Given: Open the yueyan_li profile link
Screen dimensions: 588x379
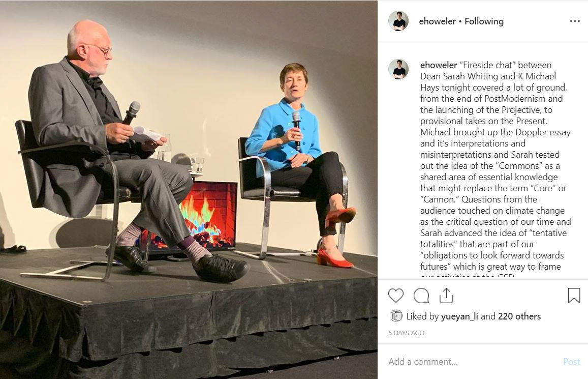Looking at the screenshot, I should 459,316.
